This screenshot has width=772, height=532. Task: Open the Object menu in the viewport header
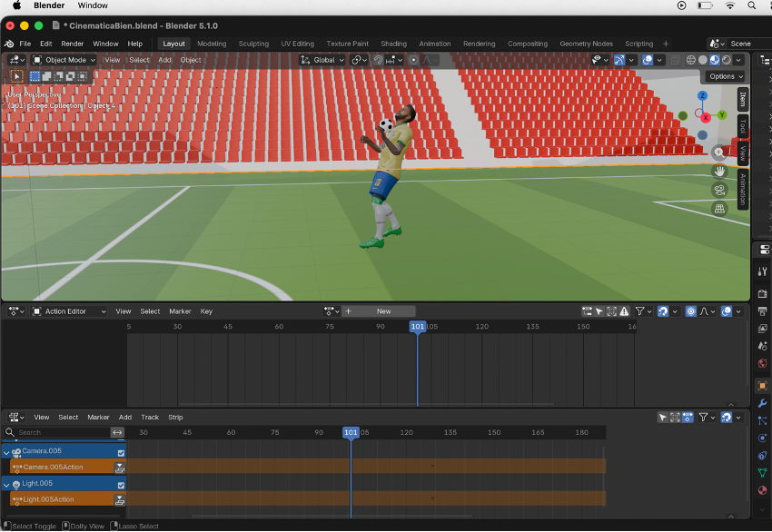190,60
